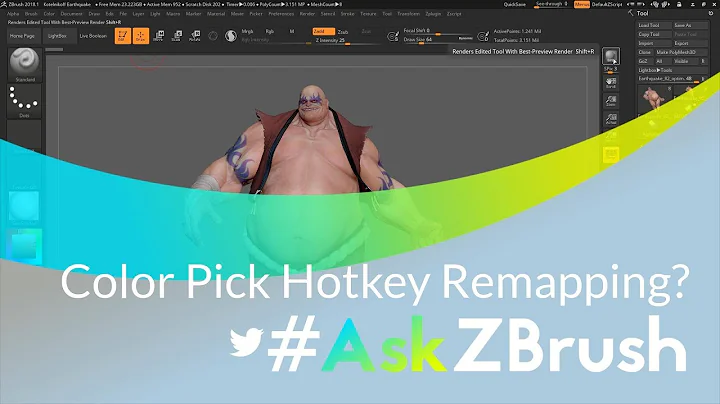Open the Preferences menu
720x404 pixels.
point(281,14)
